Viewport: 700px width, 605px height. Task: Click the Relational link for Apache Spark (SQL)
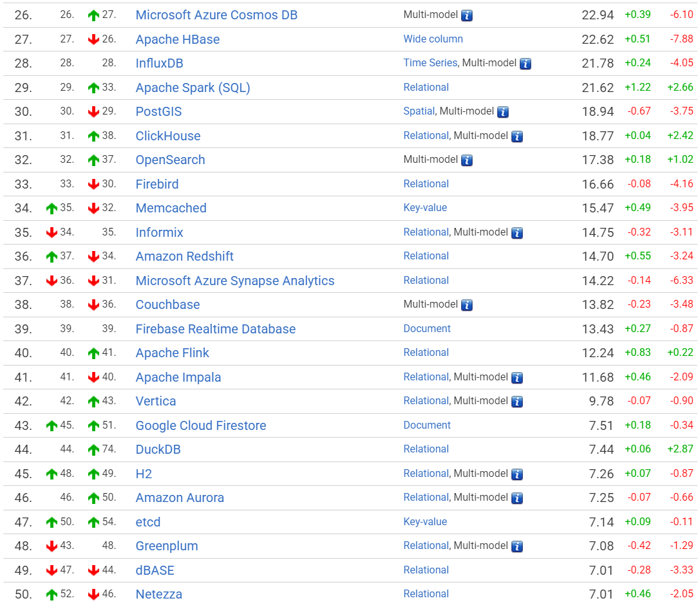pos(426,88)
